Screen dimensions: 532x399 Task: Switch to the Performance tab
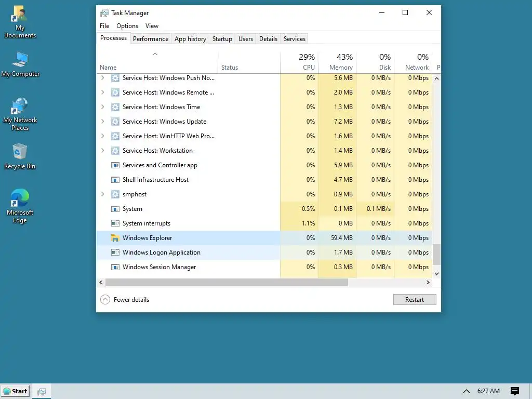coord(151,39)
